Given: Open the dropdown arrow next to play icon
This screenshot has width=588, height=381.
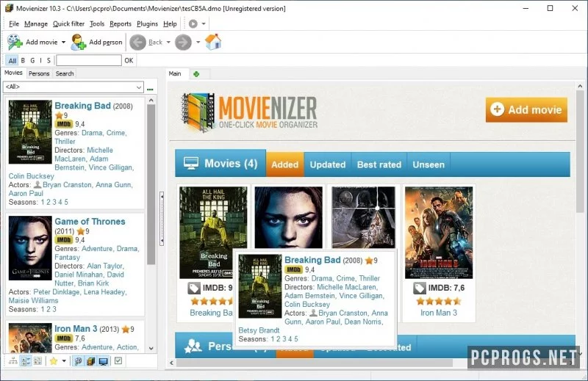Looking at the screenshot, I should [204, 23].
